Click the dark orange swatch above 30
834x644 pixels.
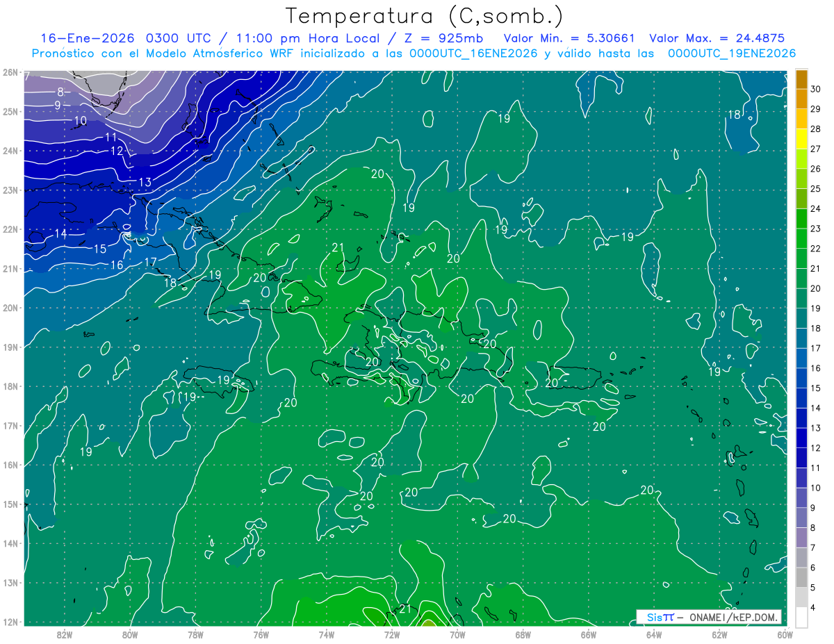coord(801,79)
